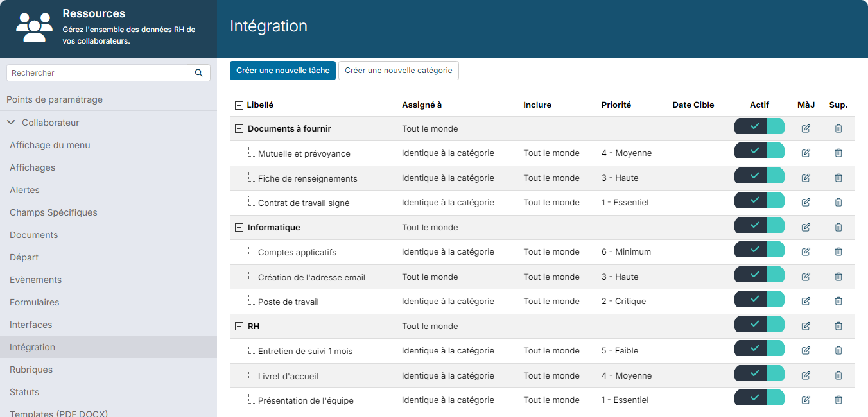Collapse the Documents à fournir category
The height and width of the screenshot is (417, 868).
pyautogui.click(x=239, y=129)
